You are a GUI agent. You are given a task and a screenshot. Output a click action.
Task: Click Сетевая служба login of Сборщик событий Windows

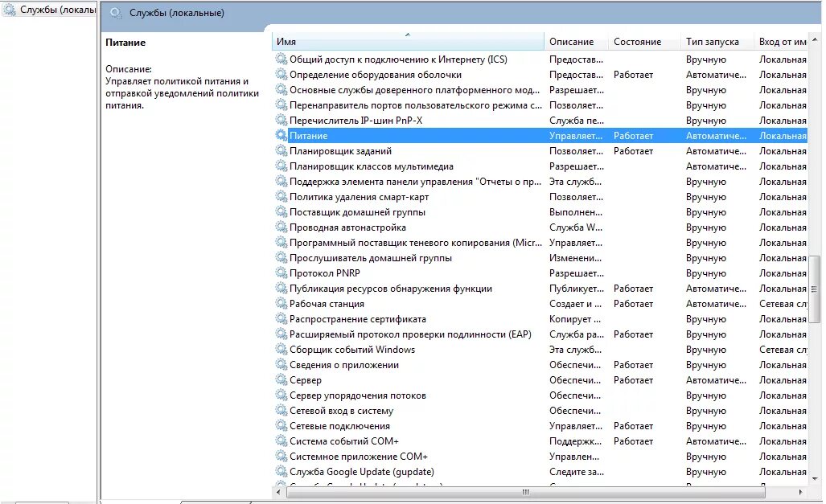(x=783, y=349)
